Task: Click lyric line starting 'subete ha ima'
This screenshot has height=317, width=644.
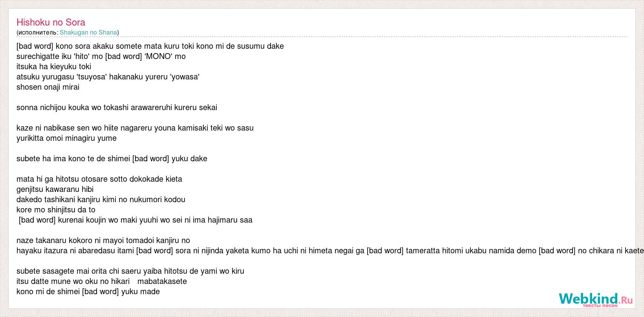Action: [x=112, y=158]
